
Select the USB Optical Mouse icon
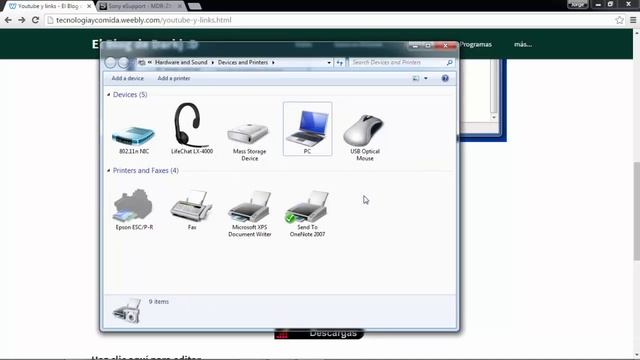364,131
